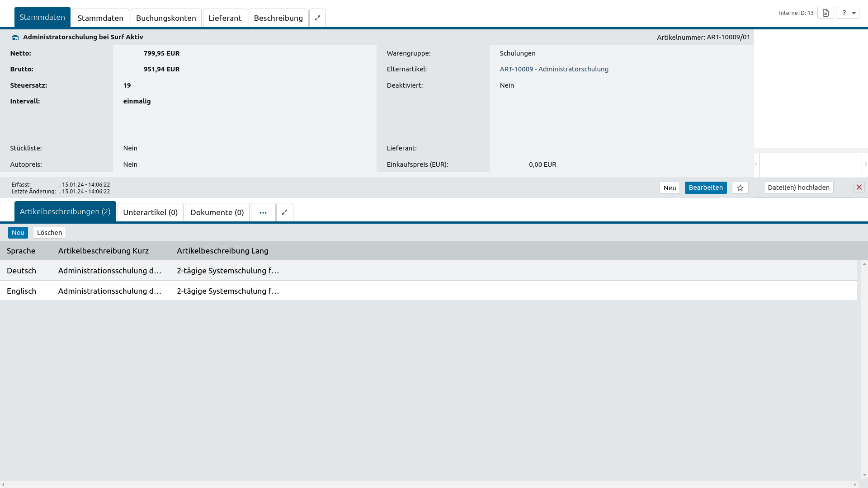Switch to the Buchungskonten tab
Viewport: 868px width, 488px height.
coord(166,18)
